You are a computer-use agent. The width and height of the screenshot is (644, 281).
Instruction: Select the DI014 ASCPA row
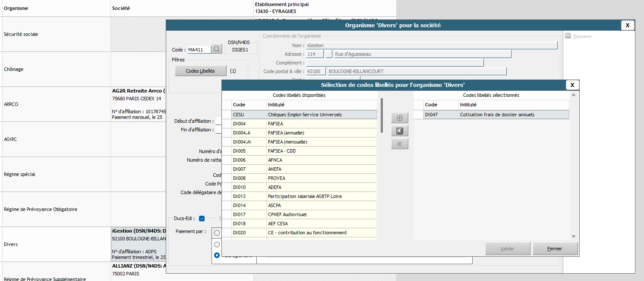(x=299, y=205)
